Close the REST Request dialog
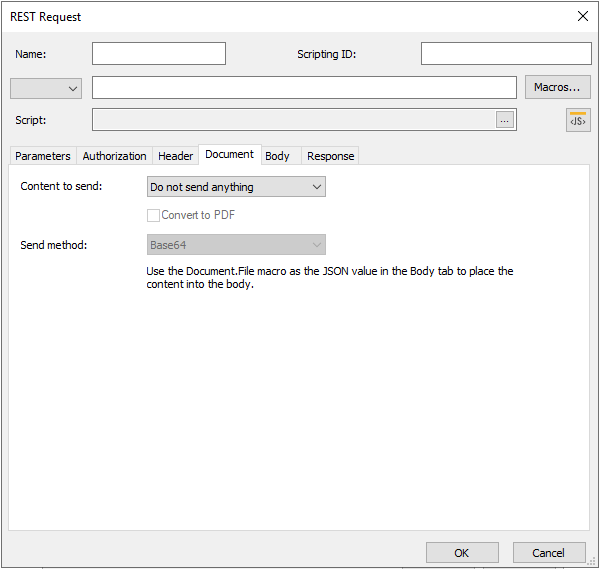The height and width of the screenshot is (569, 600). 582,16
